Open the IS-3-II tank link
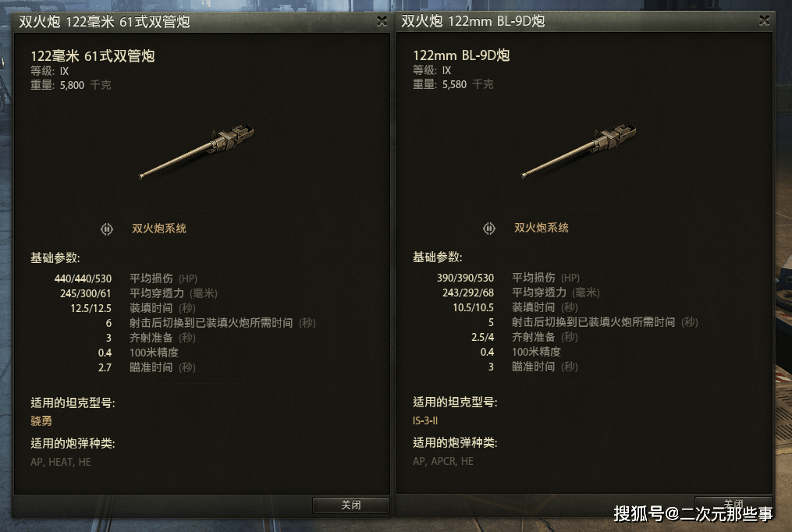 point(425,420)
